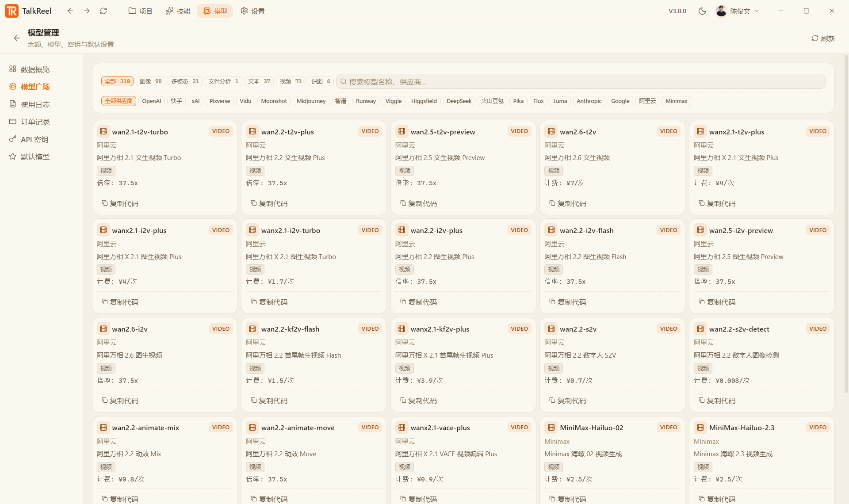849x504 pixels.
Task: Filter by Runway provider
Action: (x=366, y=101)
